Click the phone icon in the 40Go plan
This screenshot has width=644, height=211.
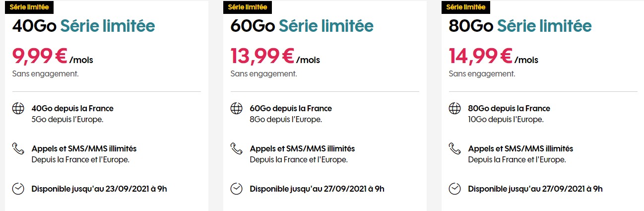[x=18, y=148]
